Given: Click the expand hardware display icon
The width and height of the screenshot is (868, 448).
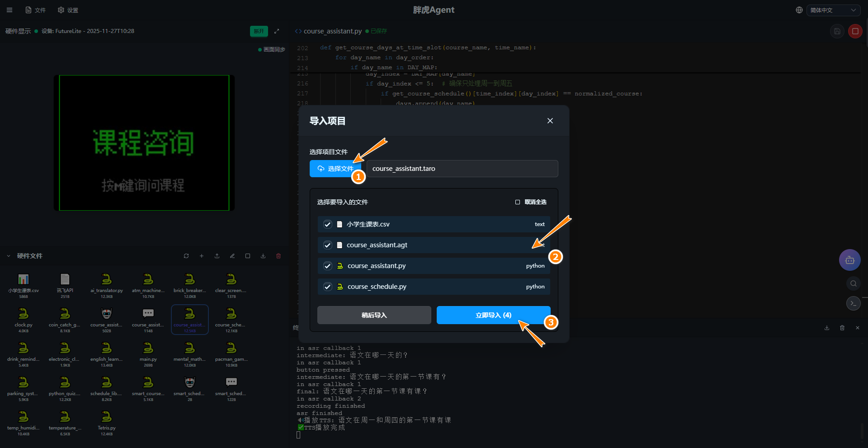Looking at the screenshot, I should [x=277, y=31].
